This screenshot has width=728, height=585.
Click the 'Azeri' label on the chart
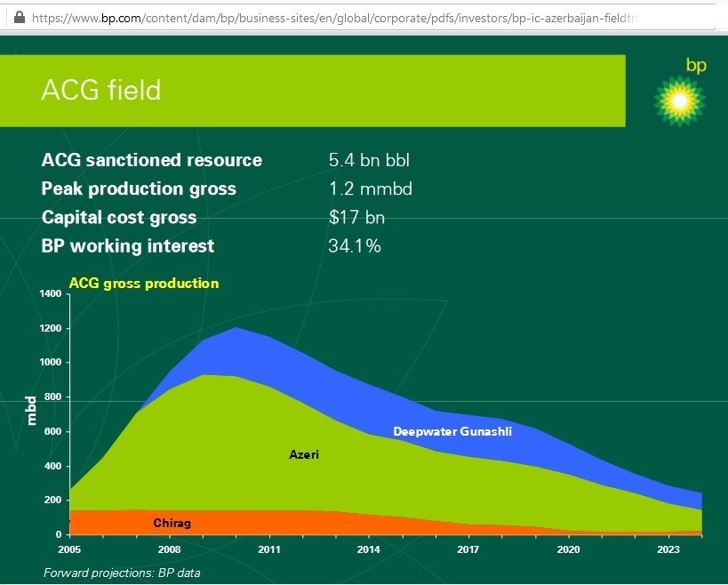[304, 454]
